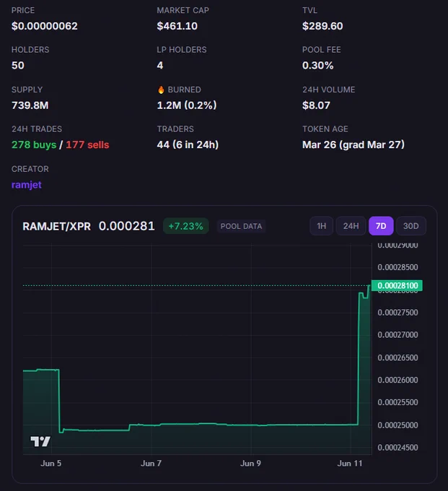Image resolution: width=448 pixels, height=491 pixels.
Task: Click holders count 50
Action: tap(18, 66)
